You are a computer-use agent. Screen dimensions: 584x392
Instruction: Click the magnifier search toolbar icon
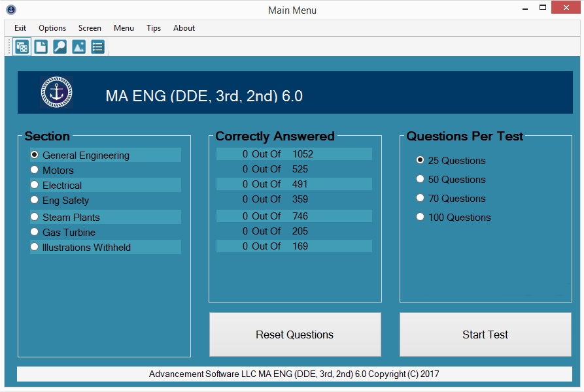[60, 47]
